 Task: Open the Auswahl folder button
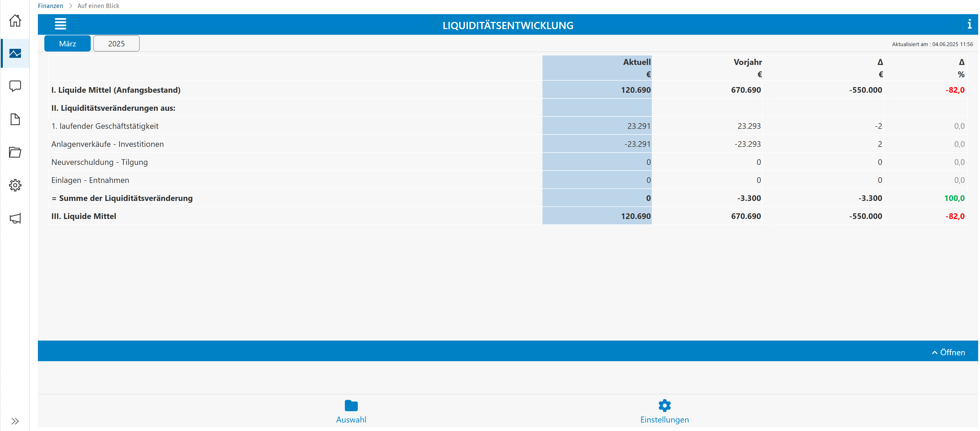click(351, 412)
